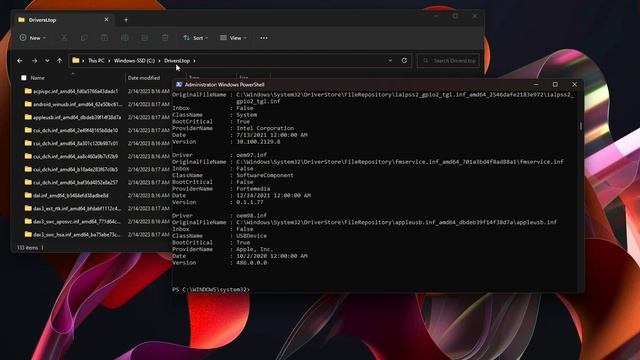Click the Search DriversLtop box
640x360 pixels.
[x=448, y=60]
